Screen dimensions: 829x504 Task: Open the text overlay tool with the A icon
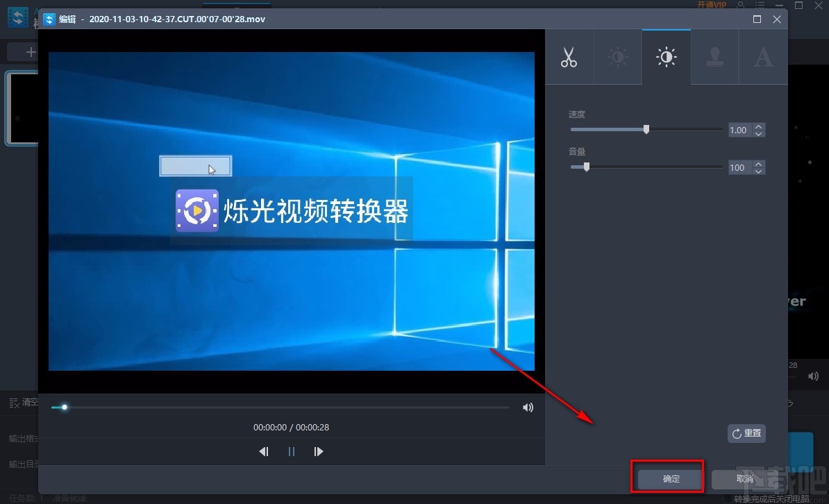point(763,57)
